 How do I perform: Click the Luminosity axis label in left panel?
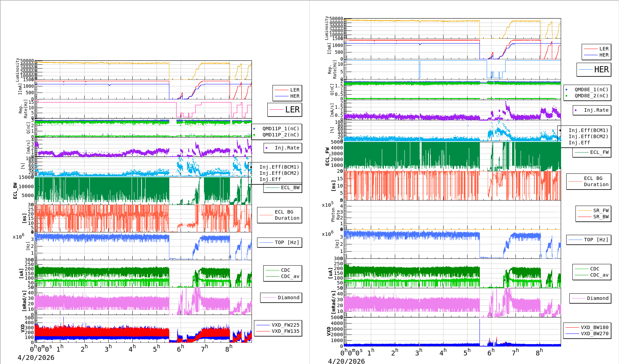[17, 70]
